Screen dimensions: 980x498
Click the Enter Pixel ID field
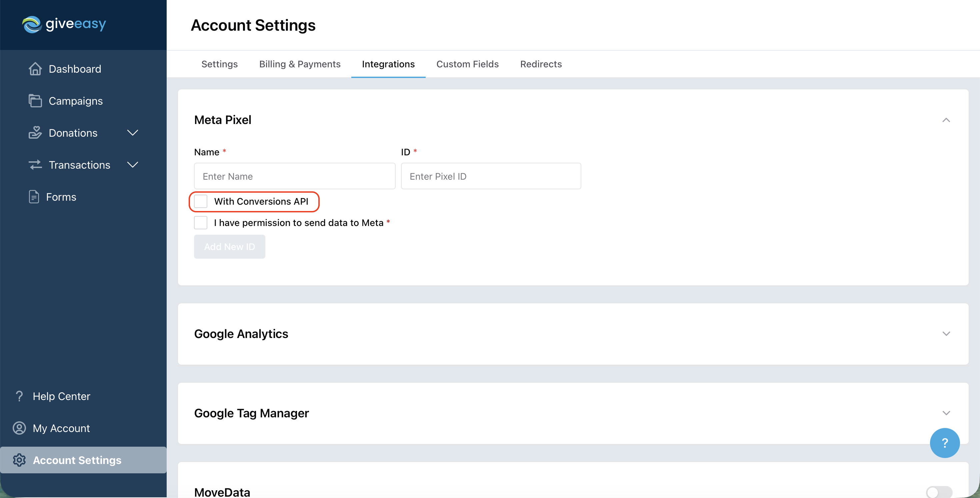491,176
